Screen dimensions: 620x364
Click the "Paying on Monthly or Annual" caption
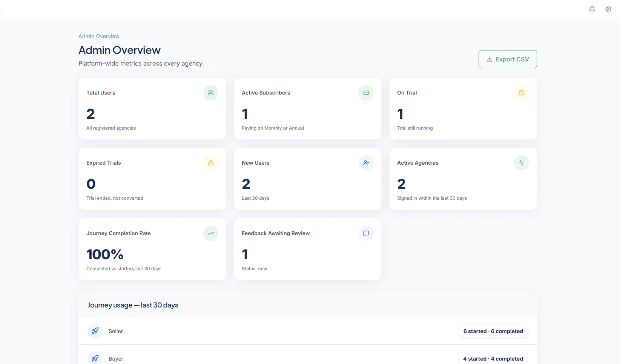[x=273, y=128]
